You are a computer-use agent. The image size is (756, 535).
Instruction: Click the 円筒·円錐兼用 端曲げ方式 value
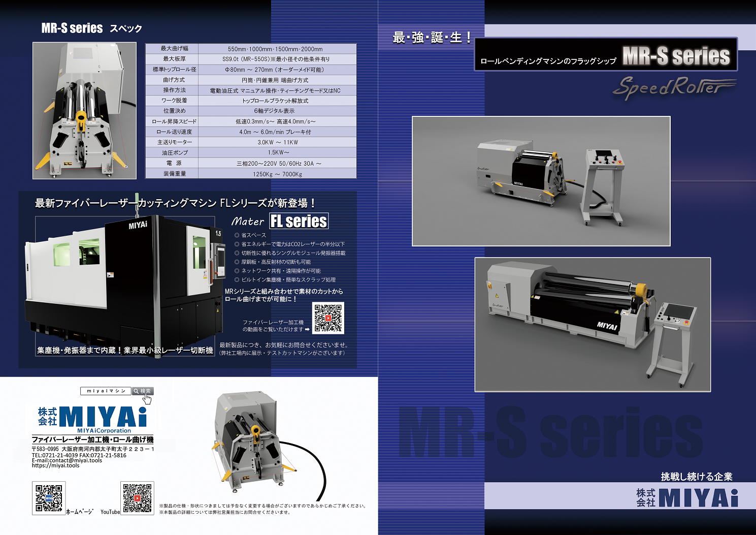pos(275,80)
